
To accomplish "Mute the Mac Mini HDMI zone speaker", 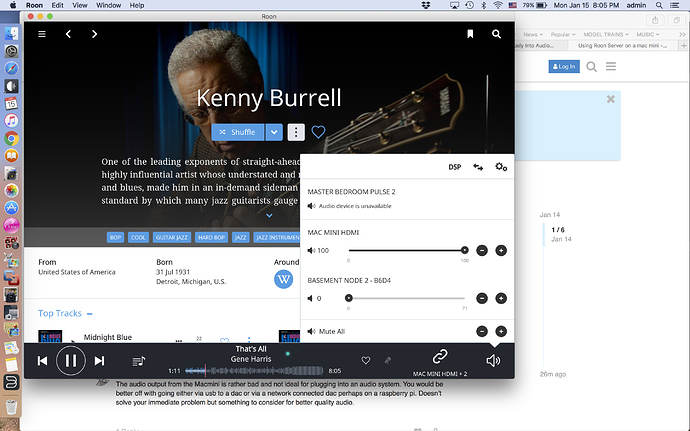I will pos(312,250).
